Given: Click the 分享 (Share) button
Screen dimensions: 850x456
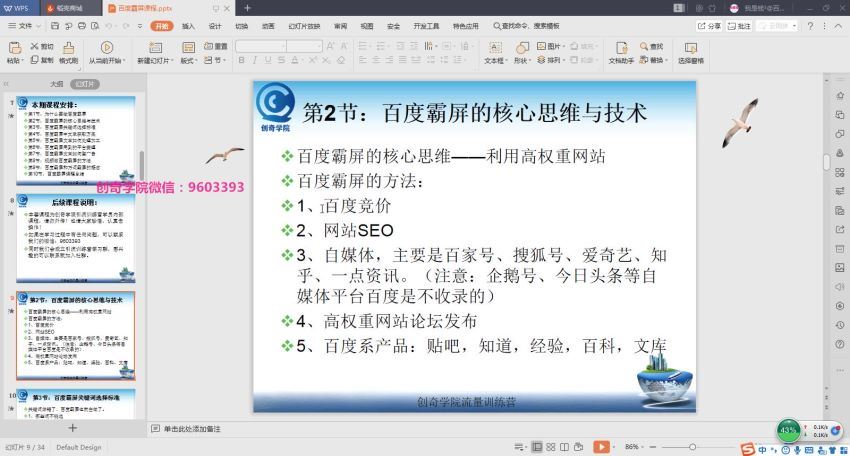Looking at the screenshot, I should point(709,25).
